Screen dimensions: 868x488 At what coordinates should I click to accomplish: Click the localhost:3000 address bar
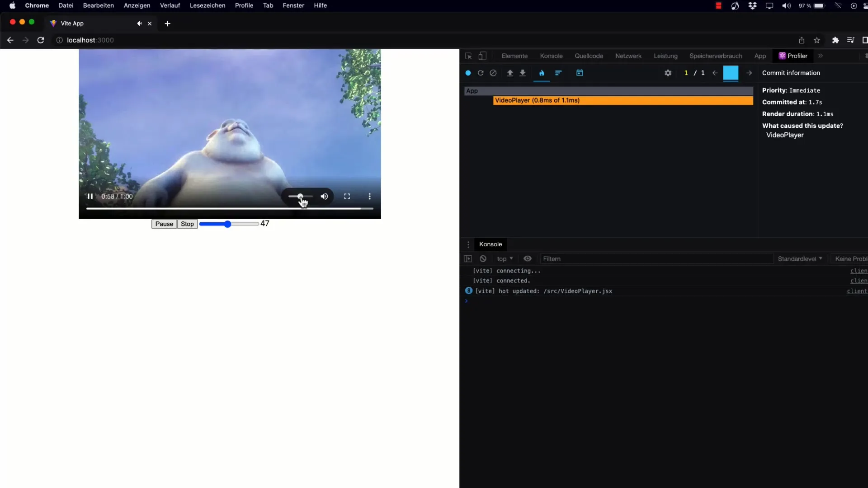point(90,40)
